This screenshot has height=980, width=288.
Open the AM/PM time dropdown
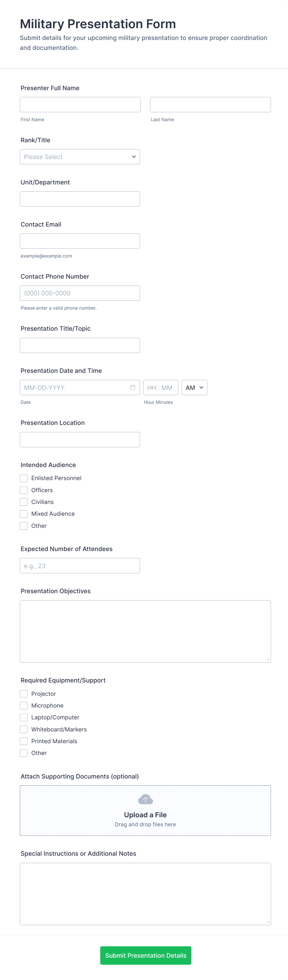point(194,387)
